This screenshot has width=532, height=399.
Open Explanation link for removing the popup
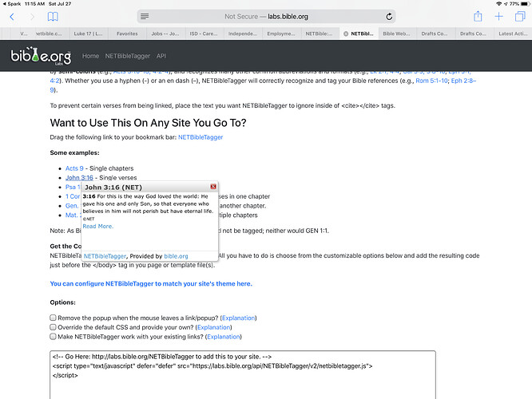tap(239, 318)
